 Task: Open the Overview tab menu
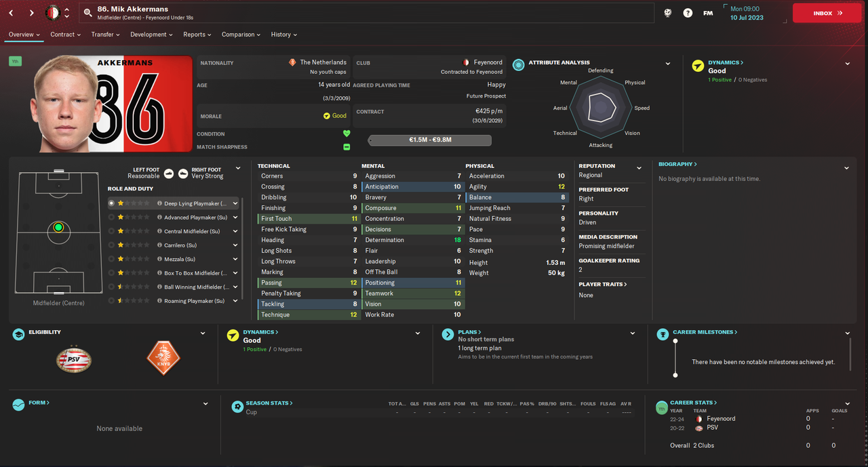click(24, 35)
